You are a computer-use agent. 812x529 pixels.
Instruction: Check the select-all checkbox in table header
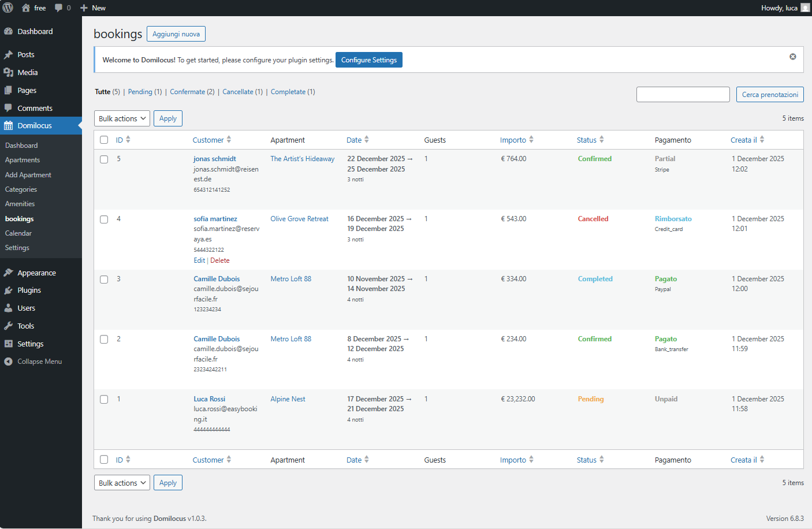point(104,140)
